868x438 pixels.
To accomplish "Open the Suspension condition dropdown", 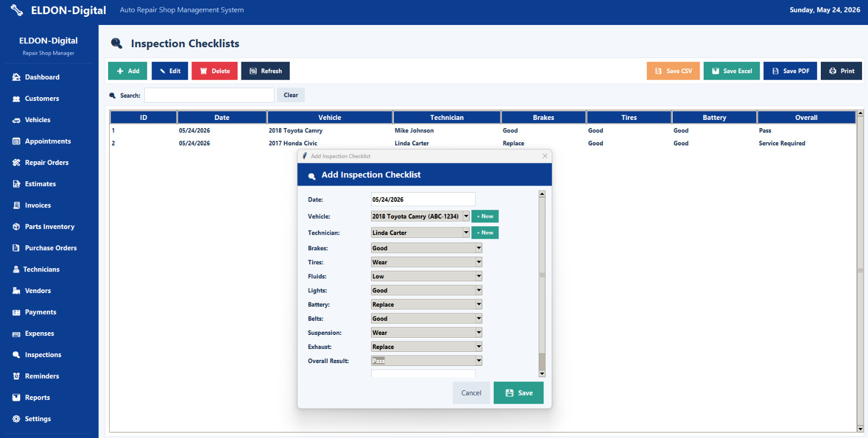I will [426, 333].
